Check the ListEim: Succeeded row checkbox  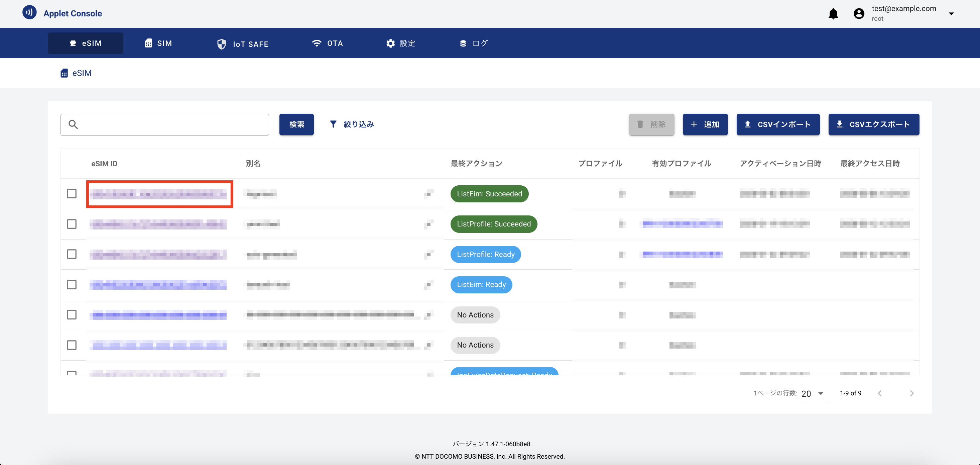click(72, 193)
